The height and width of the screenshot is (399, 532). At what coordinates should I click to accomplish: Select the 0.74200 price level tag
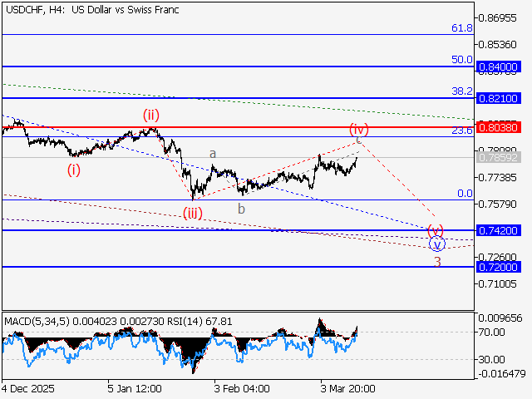click(x=499, y=230)
